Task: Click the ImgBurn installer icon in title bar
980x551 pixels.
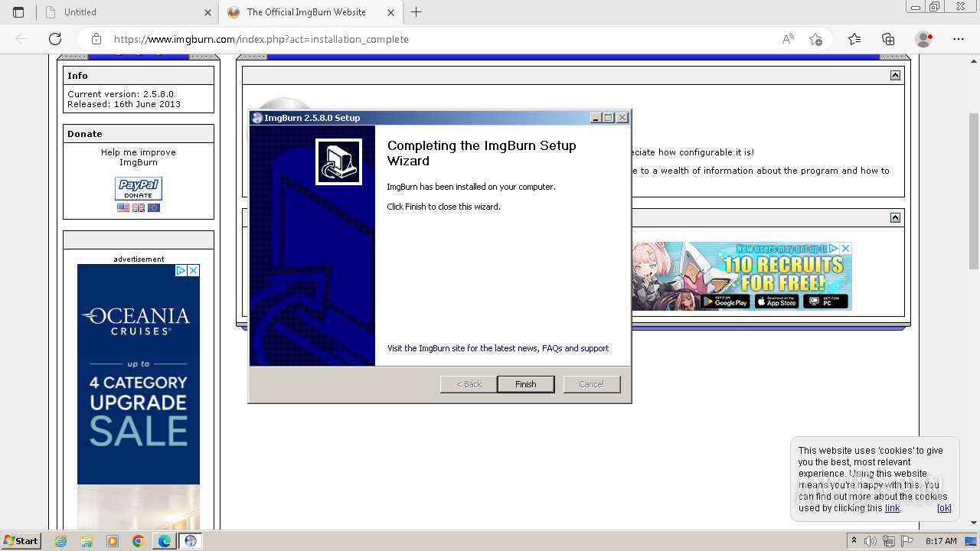Action: 257,118
